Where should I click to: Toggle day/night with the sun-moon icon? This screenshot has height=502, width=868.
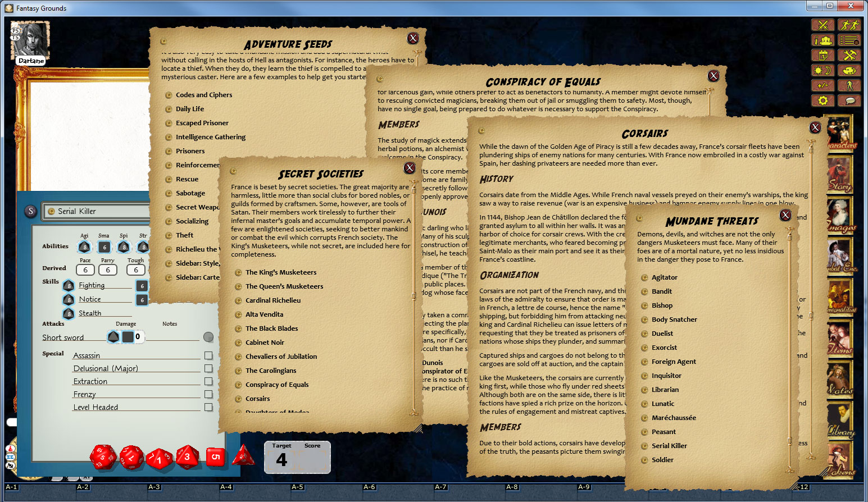822,70
